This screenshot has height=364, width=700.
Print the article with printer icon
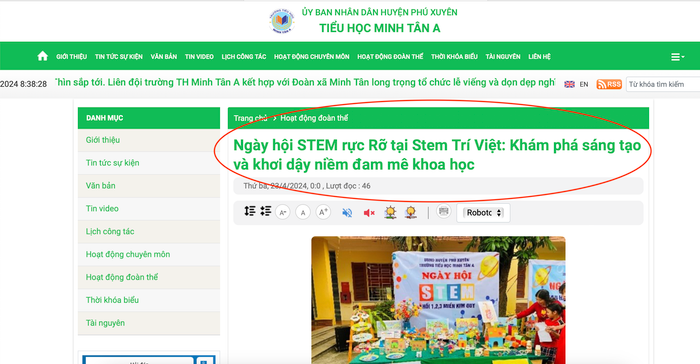443,211
